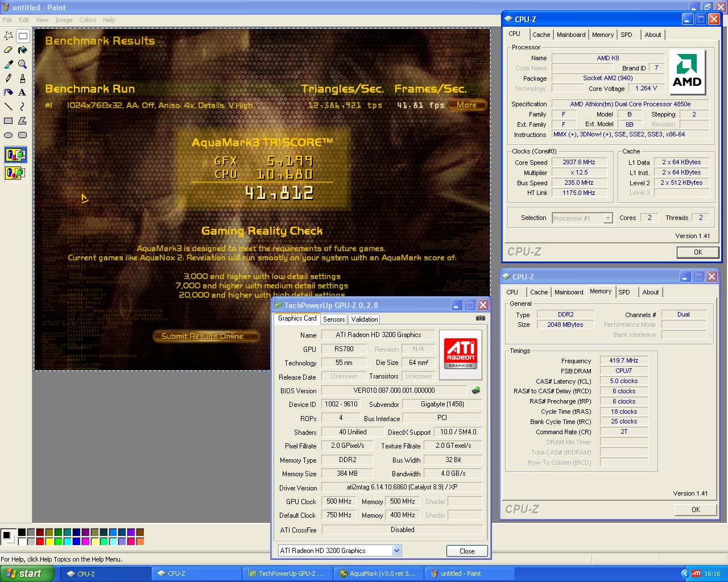Select the rectangular Select tool in Paint
This screenshot has height=582, width=728.
click(23, 36)
